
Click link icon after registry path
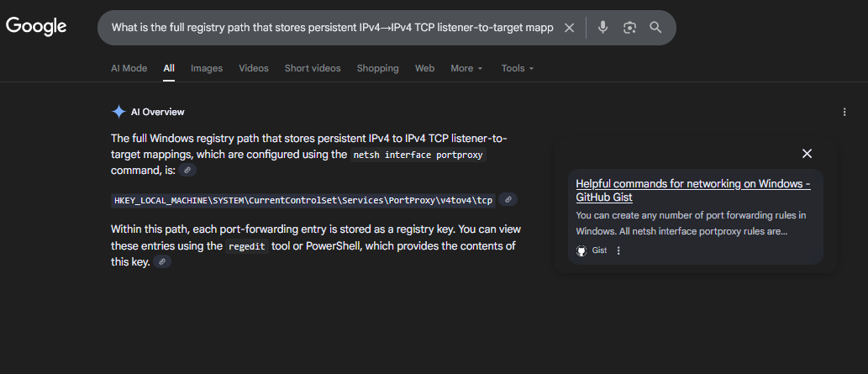pos(508,200)
